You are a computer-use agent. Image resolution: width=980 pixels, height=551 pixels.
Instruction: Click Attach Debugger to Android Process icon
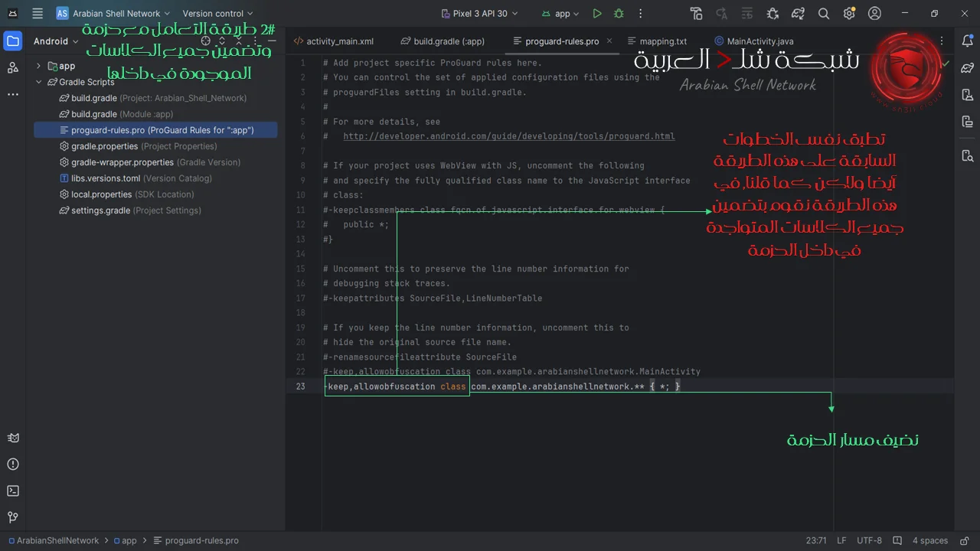[773, 13]
